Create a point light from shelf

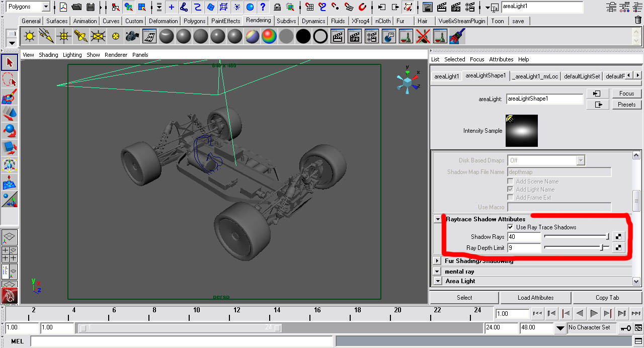(29, 36)
